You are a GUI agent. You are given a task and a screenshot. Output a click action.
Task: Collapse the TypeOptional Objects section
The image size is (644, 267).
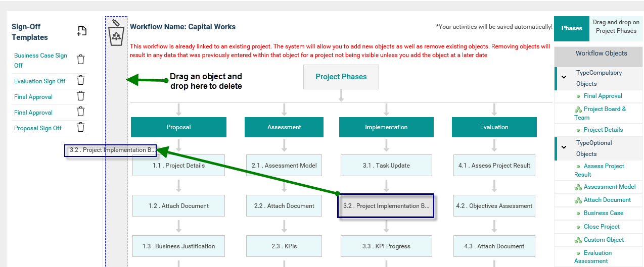click(x=564, y=147)
